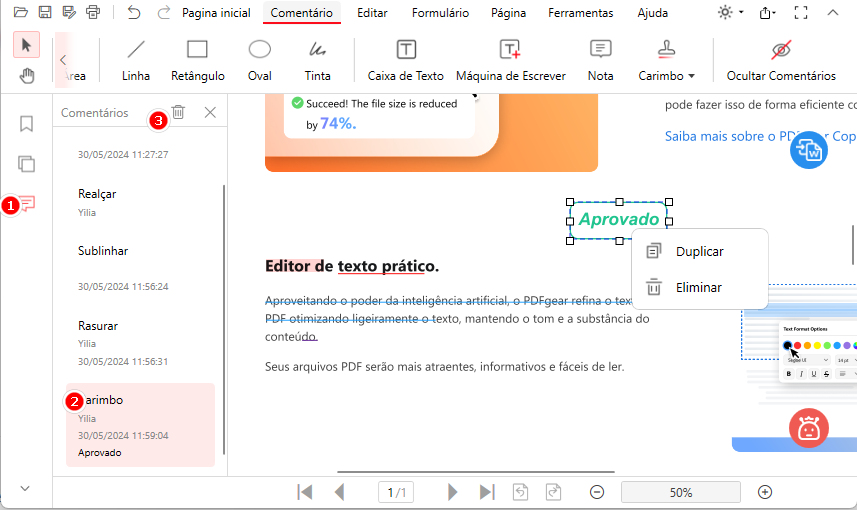Select the Realçar comment entry
857x510 pixels.
[140, 202]
